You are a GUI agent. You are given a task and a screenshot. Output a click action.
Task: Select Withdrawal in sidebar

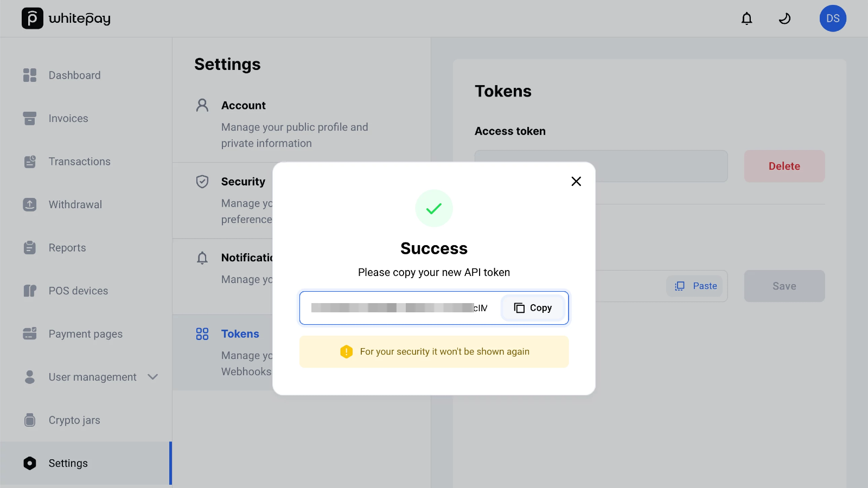(75, 204)
